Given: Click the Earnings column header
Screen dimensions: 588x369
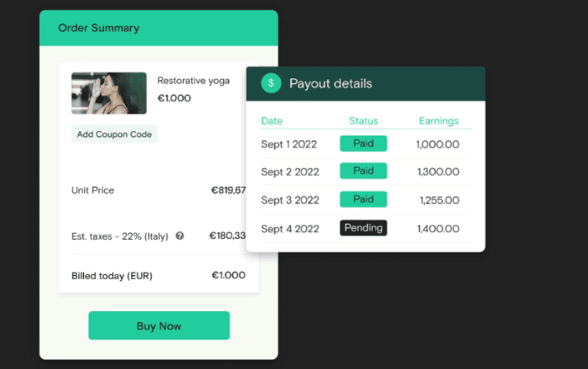Looking at the screenshot, I should point(439,121).
